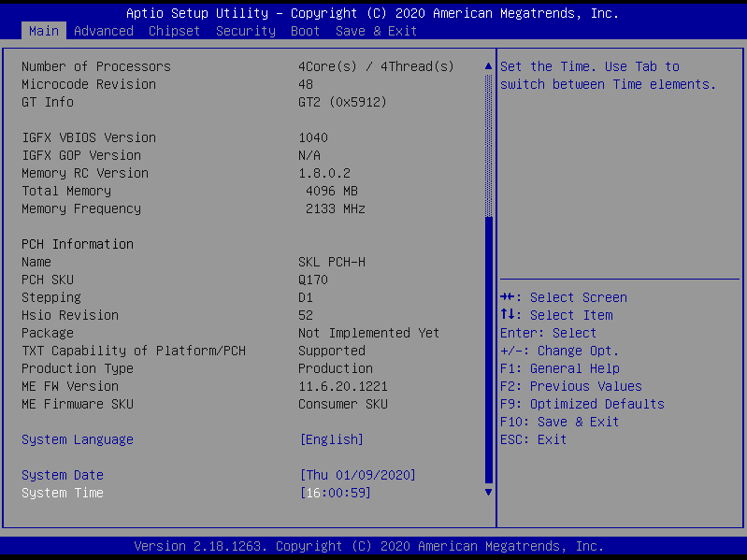Click the Main tab
Image resolution: width=747 pixels, height=560 pixels.
pos(43,31)
